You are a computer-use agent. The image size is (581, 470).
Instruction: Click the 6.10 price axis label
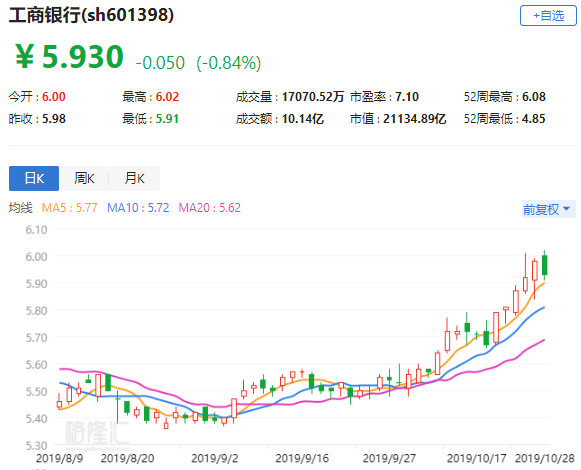tap(36, 230)
